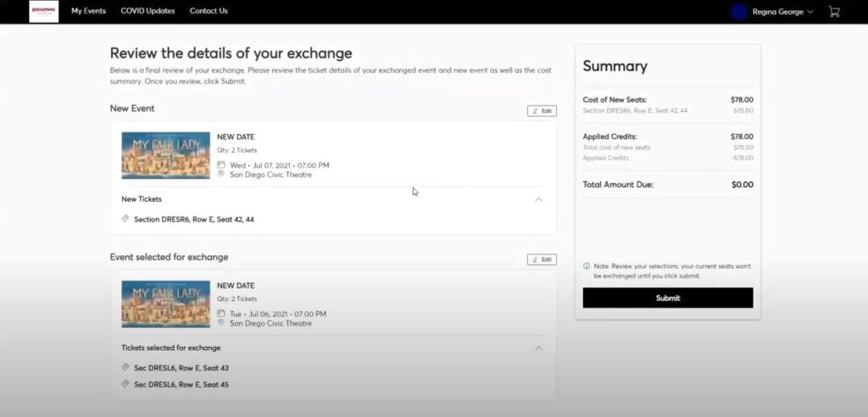Click Regina George's profile avatar
Image resolution: width=868 pixels, height=417 pixels.
(x=739, y=12)
